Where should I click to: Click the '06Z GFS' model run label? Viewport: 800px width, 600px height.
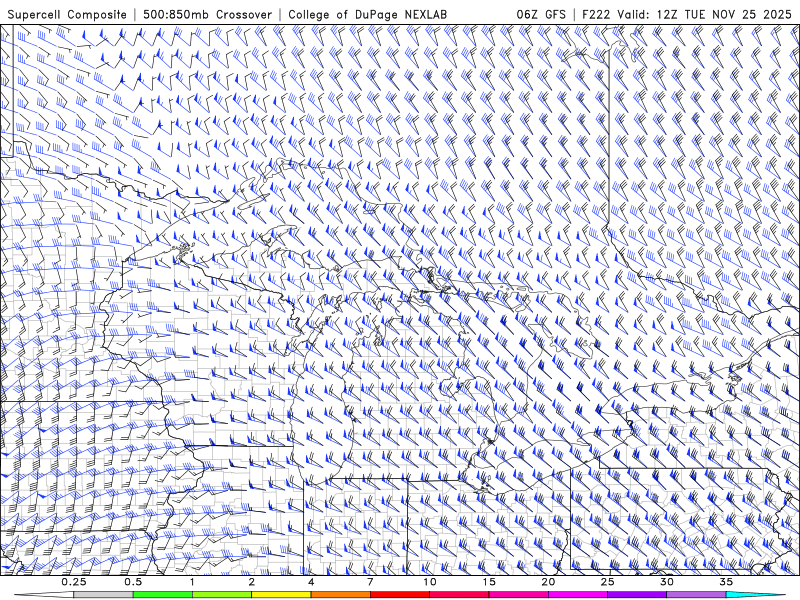[x=541, y=14]
